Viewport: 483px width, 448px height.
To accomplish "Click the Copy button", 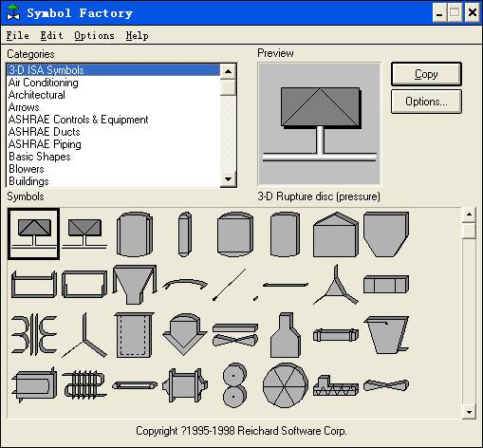I will [x=426, y=74].
